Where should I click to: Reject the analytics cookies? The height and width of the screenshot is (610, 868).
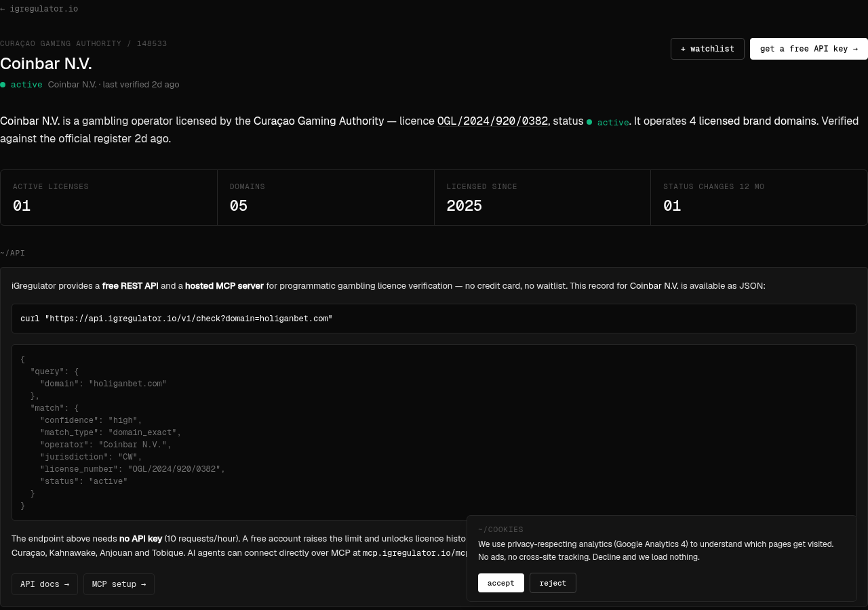point(553,583)
